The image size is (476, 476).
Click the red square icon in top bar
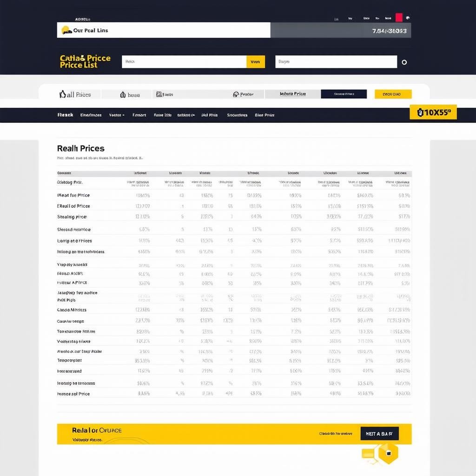click(398, 18)
